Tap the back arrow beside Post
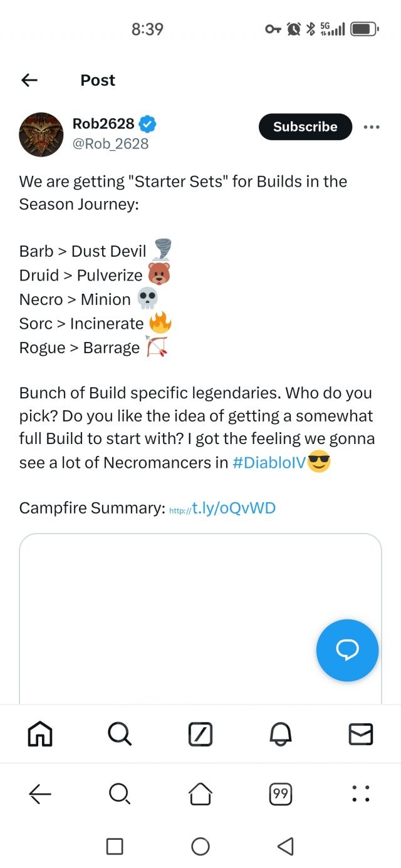The image size is (401, 868). [x=29, y=80]
